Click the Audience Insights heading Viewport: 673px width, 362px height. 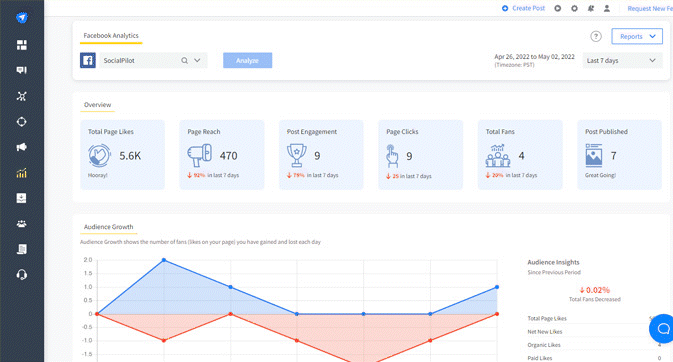pos(553,262)
